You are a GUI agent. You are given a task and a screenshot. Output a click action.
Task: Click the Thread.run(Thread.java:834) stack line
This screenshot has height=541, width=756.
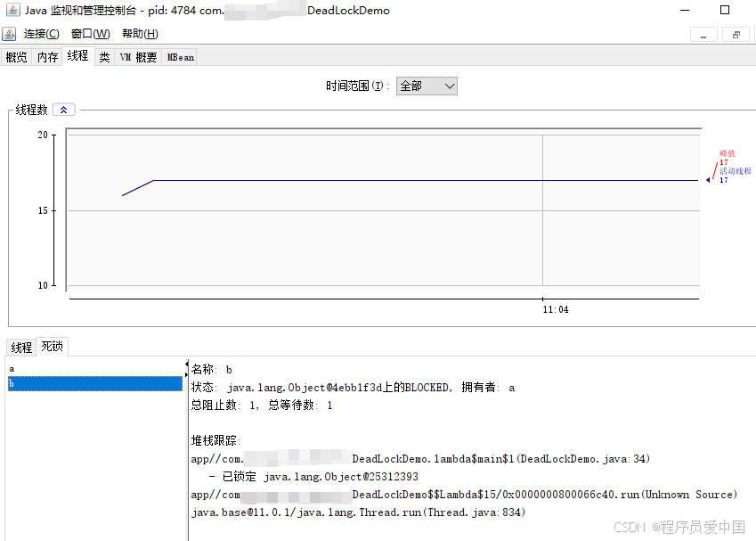358,512
